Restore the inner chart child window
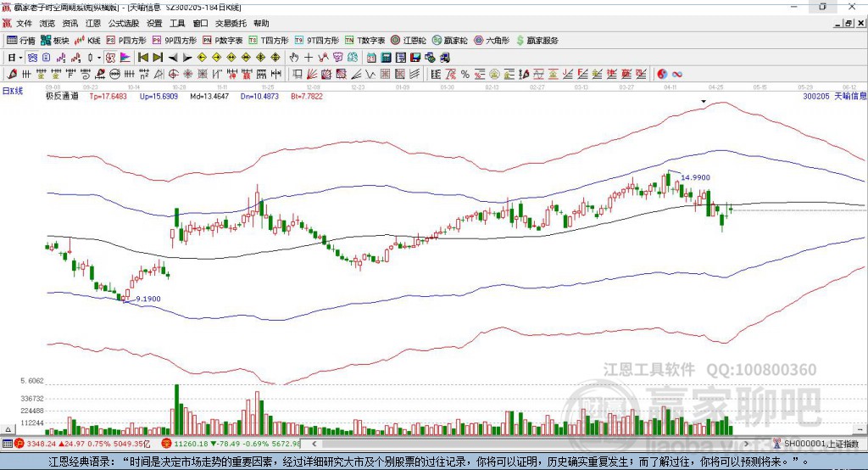The image size is (868, 470). pyautogui.click(x=849, y=23)
